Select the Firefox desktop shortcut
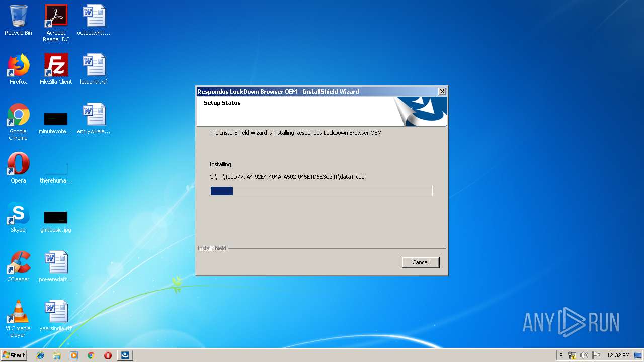Viewport: 644px width, 362px height. click(18, 69)
